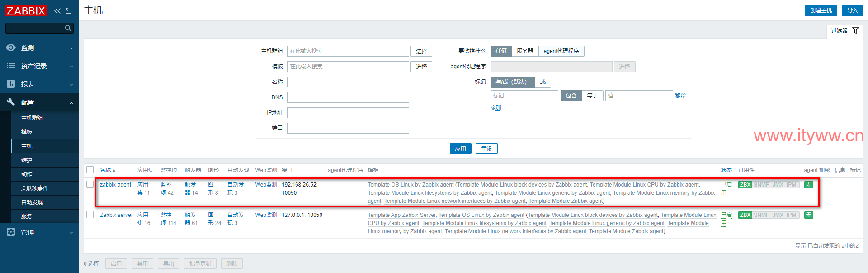The width and height of the screenshot is (868, 273).
Task: Select agent代理程序 monitored-by option
Action: tap(561, 51)
